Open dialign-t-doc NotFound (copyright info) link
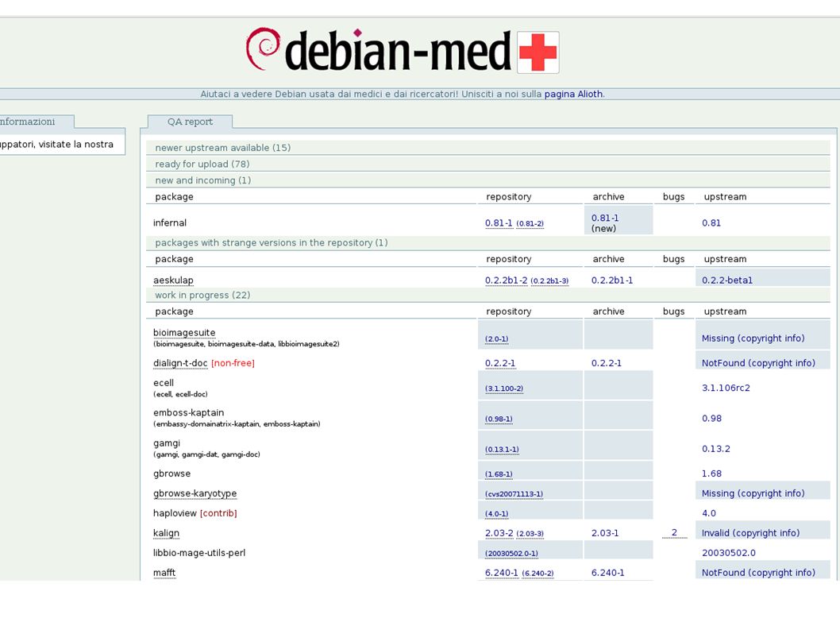 coord(758,363)
